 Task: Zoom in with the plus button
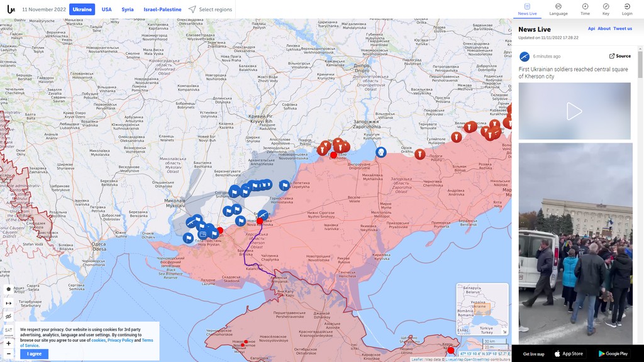[x=9, y=344]
